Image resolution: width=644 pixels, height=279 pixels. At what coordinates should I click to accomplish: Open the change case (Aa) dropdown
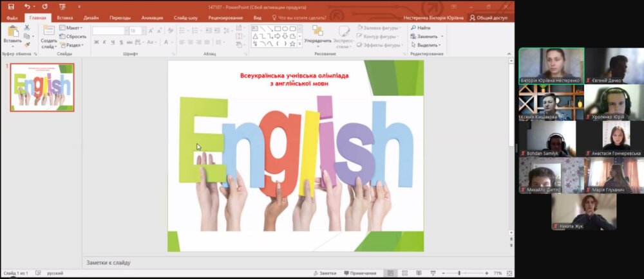151,42
